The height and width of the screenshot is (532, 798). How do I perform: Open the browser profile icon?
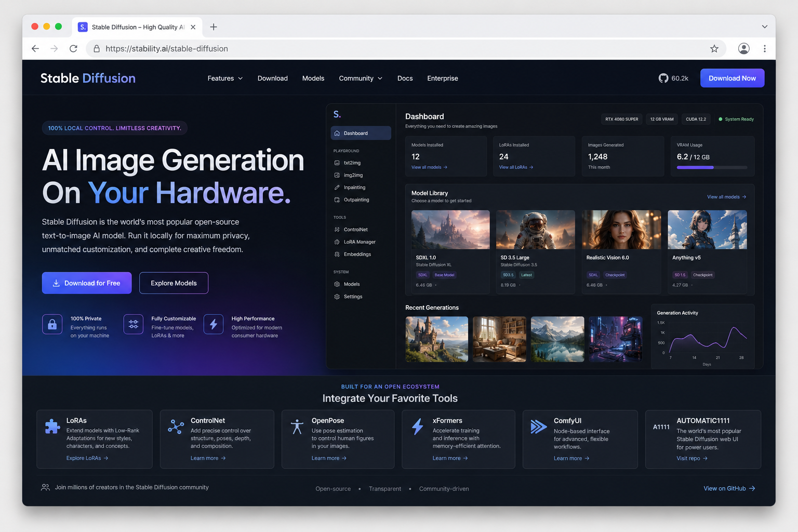point(744,49)
